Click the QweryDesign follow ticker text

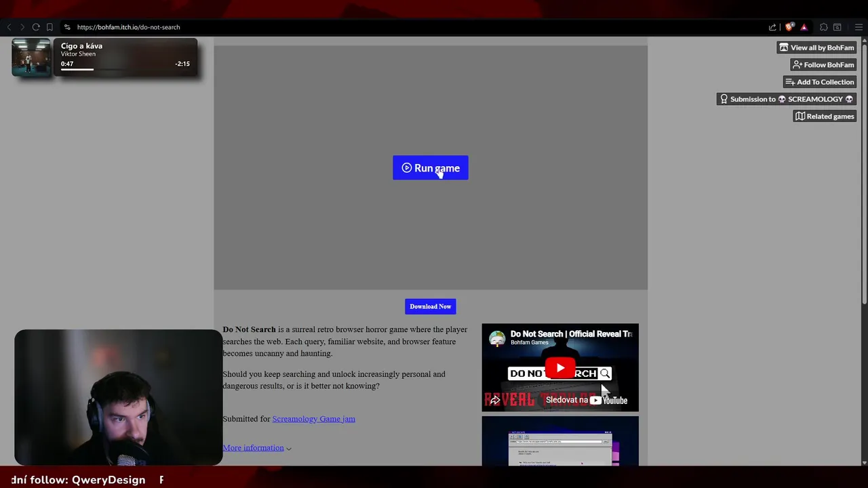coord(78,480)
